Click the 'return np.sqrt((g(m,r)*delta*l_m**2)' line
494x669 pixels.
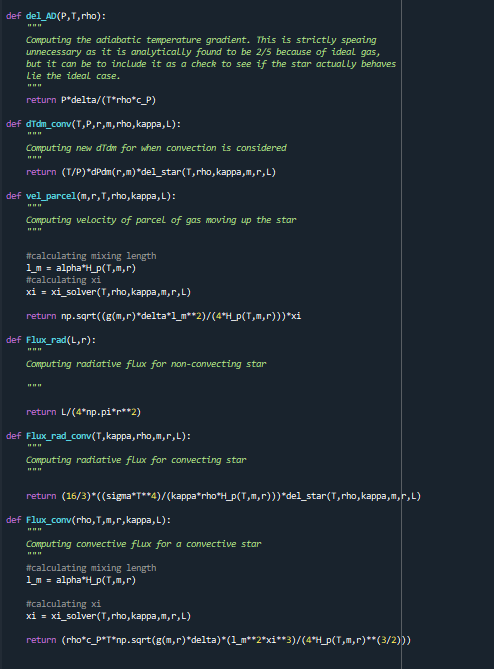[163, 316]
